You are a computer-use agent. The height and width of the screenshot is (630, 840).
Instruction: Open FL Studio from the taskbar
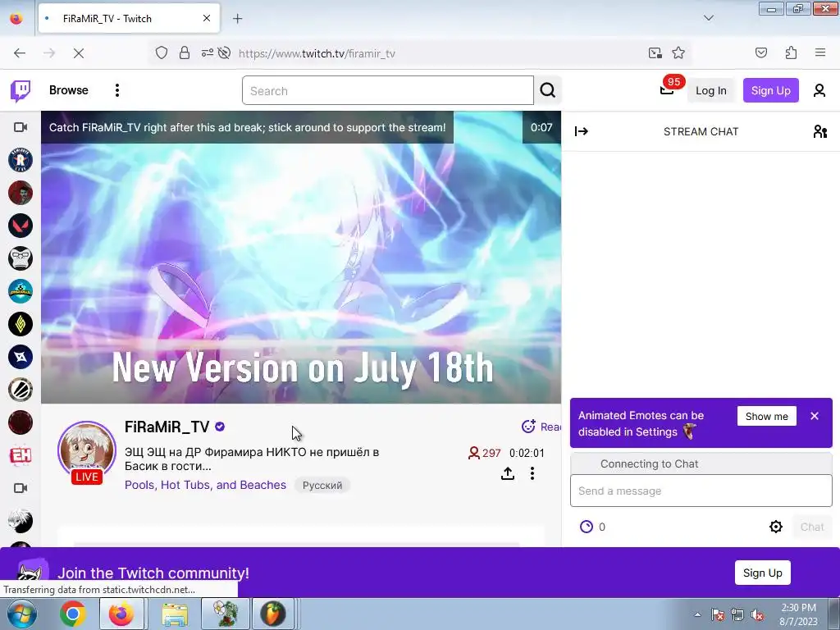click(272, 614)
